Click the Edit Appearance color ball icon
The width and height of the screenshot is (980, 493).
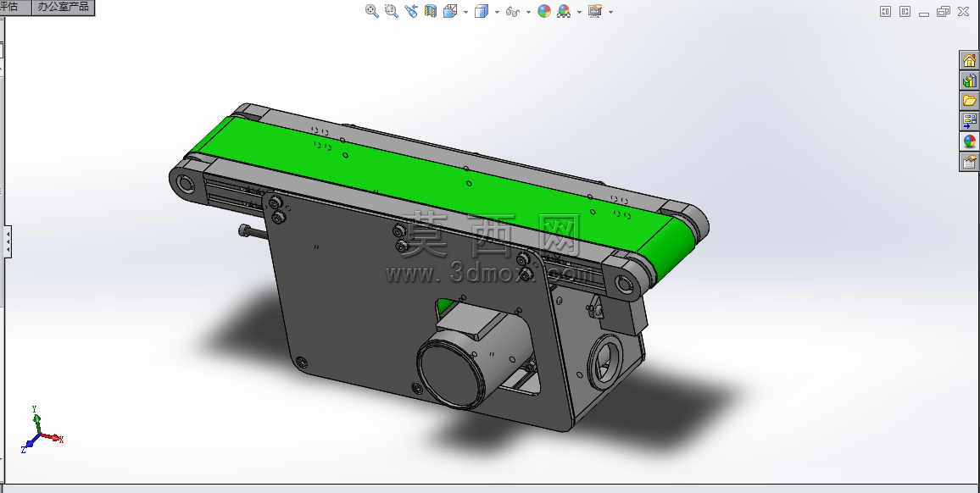click(x=544, y=11)
